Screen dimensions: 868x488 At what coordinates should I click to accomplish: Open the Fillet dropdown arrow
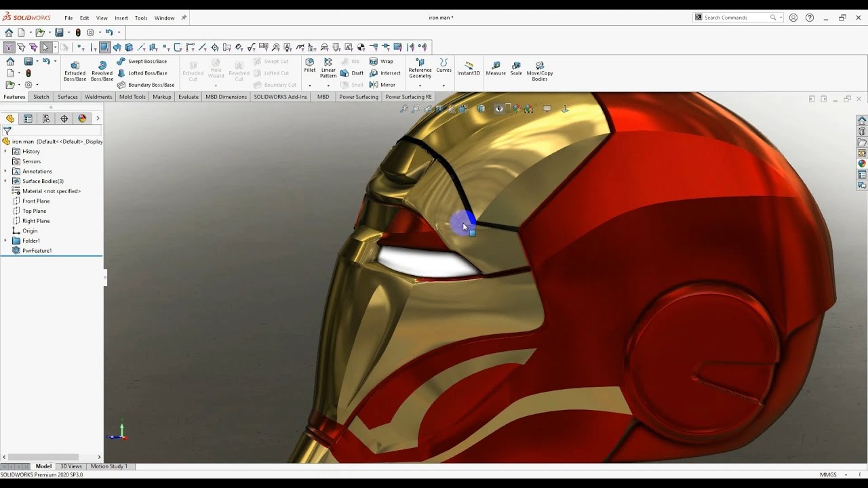(x=310, y=85)
